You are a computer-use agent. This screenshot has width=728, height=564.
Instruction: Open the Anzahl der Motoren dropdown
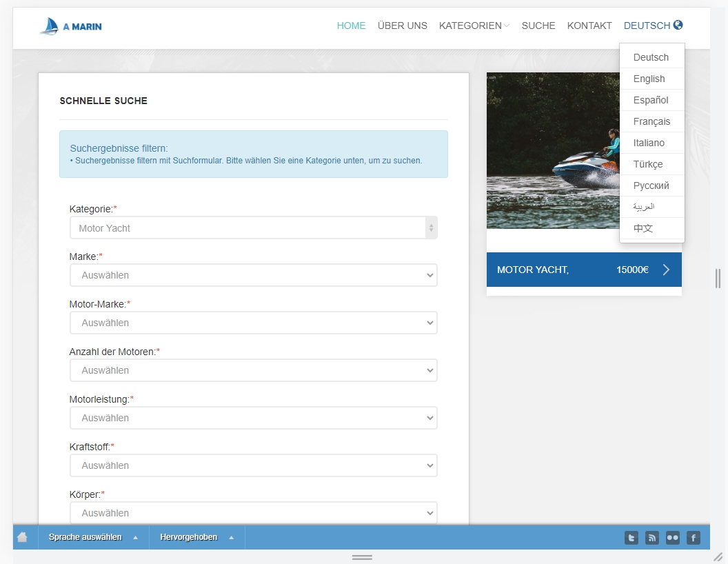coord(254,370)
